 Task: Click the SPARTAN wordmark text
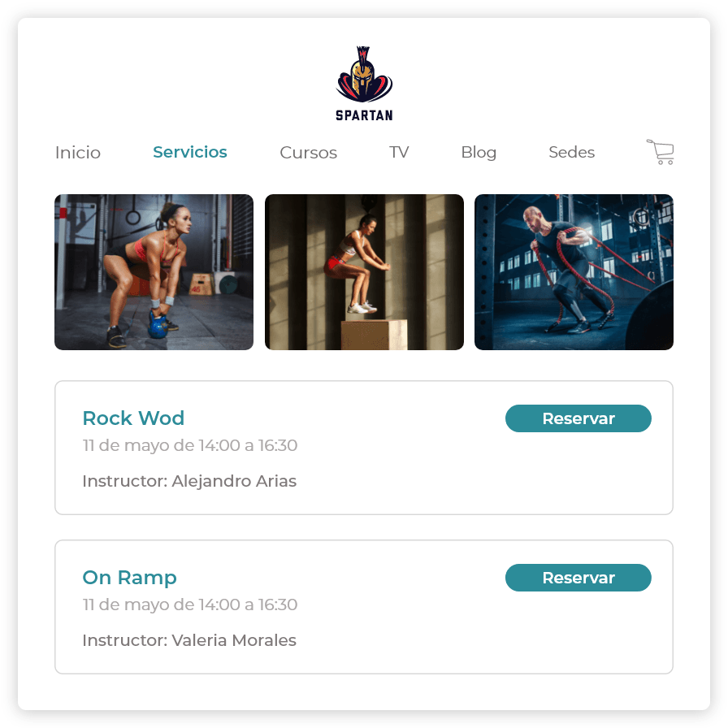click(x=364, y=115)
